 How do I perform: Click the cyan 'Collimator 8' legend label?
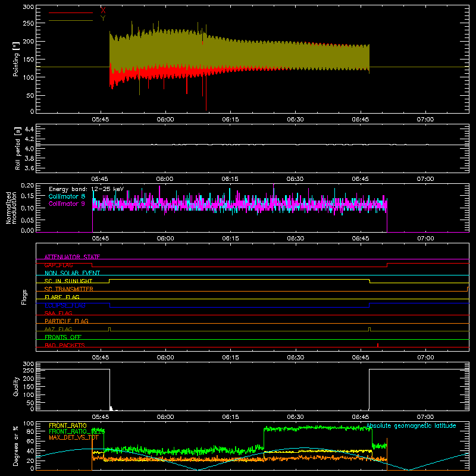(x=67, y=196)
